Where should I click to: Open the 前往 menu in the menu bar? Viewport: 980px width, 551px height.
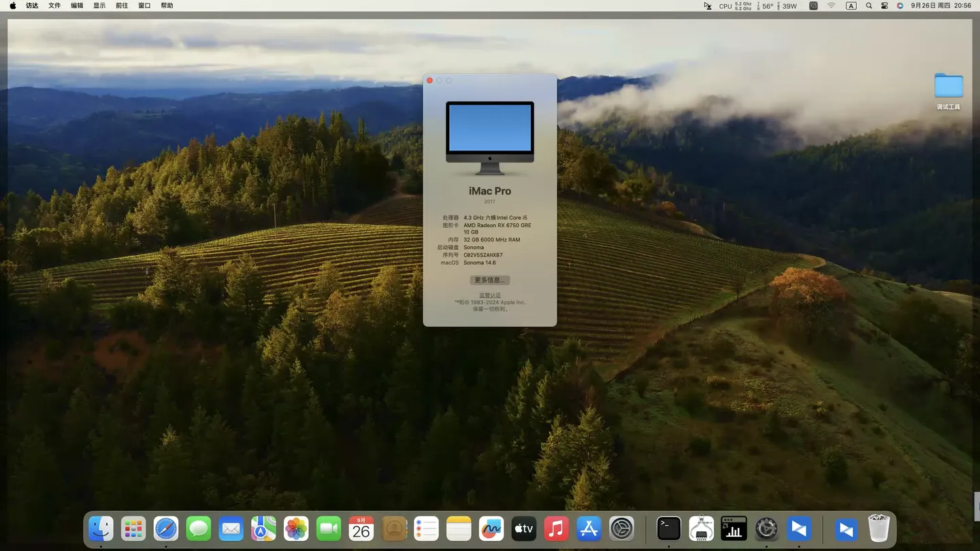click(x=122, y=5)
